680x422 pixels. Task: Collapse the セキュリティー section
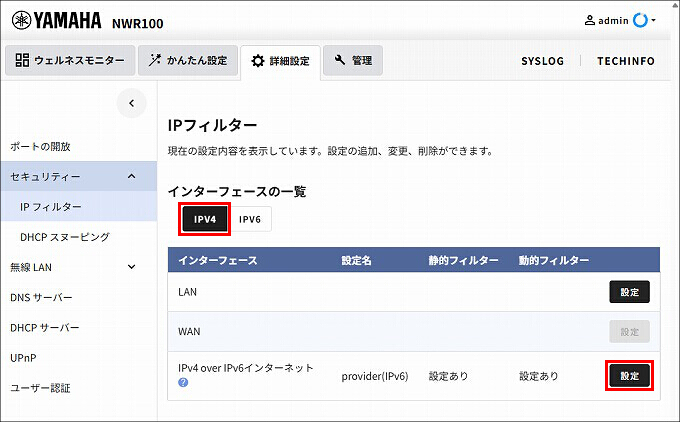pos(78,177)
